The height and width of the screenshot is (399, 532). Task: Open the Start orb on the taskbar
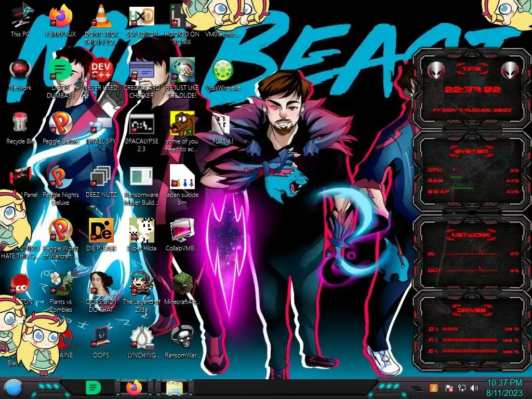tap(14, 388)
